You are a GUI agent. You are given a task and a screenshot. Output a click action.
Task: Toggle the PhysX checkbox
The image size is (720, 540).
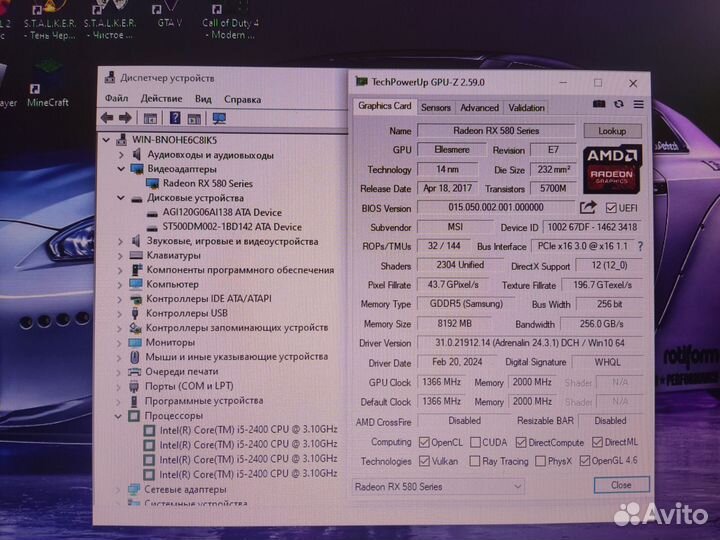pyautogui.click(x=540, y=461)
